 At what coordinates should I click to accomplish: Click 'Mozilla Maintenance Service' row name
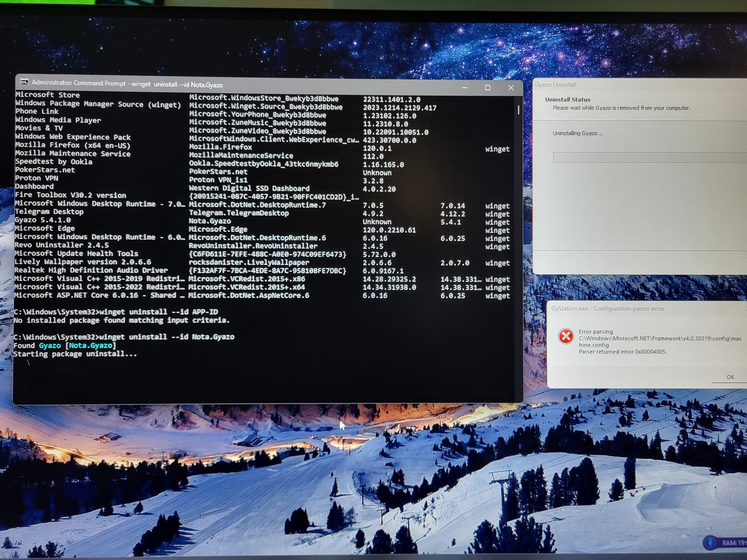(73, 153)
